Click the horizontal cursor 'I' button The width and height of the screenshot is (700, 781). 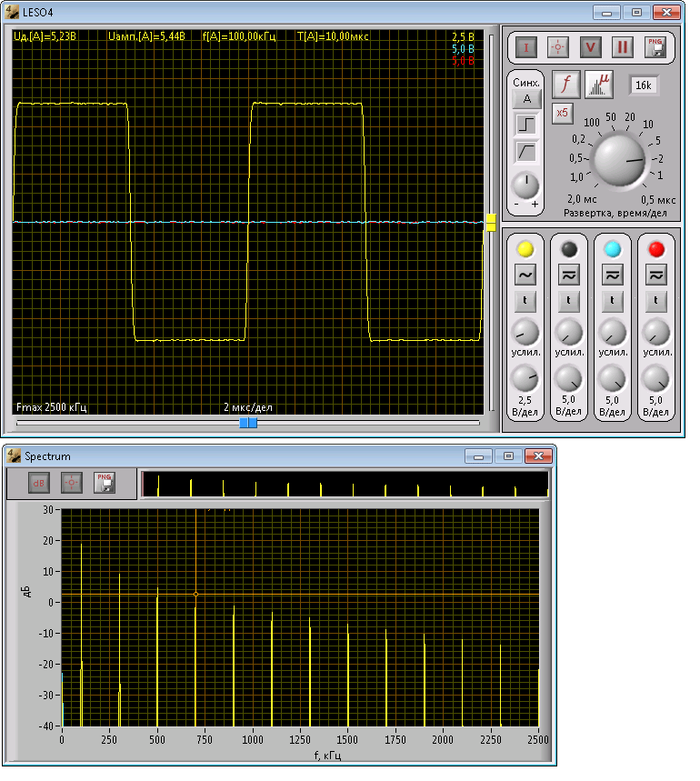pyautogui.click(x=525, y=48)
